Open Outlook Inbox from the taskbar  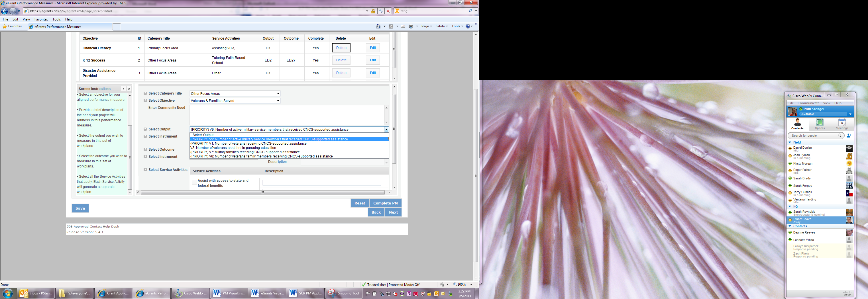(36, 293)
